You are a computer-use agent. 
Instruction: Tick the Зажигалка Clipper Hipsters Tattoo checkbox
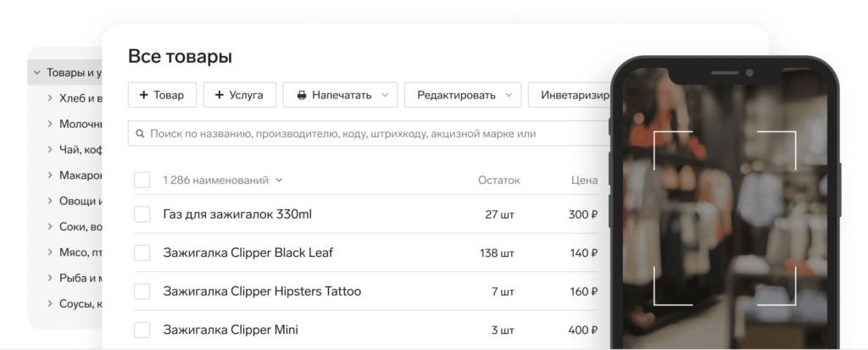tap(142, 292)
